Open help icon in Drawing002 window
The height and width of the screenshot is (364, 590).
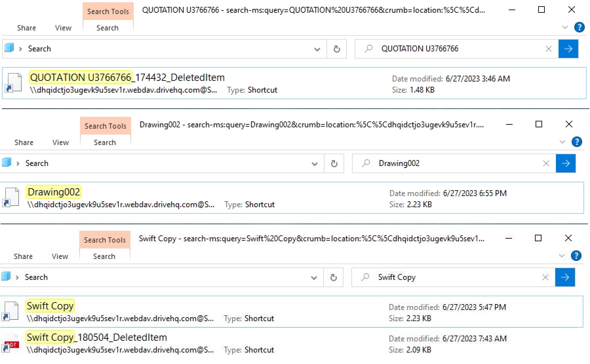[577, 142]
